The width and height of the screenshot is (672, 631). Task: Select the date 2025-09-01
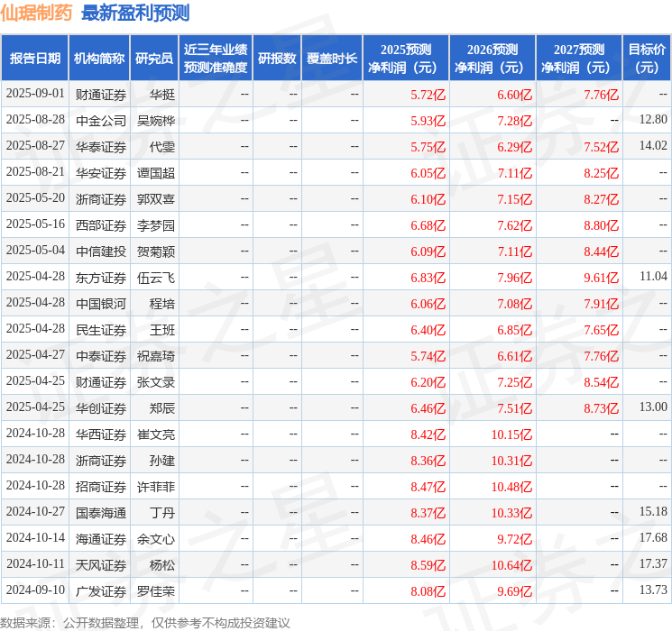35,94
